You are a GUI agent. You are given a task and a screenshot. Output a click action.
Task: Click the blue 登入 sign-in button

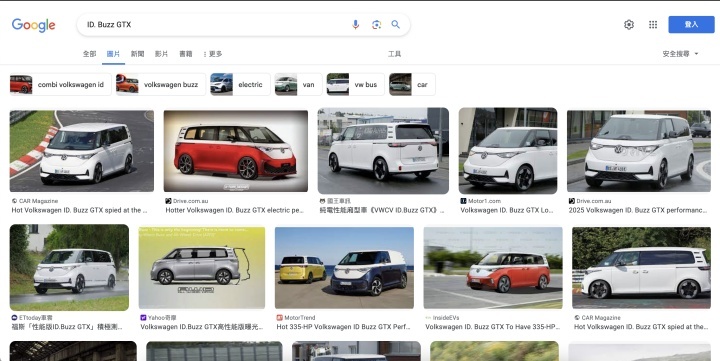pyautogui.click(x=691, y=25)
